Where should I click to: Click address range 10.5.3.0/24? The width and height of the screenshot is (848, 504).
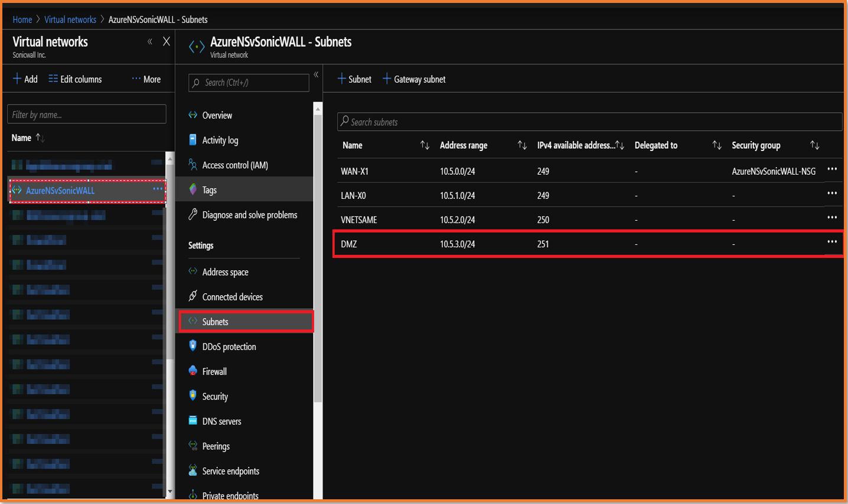457,244
